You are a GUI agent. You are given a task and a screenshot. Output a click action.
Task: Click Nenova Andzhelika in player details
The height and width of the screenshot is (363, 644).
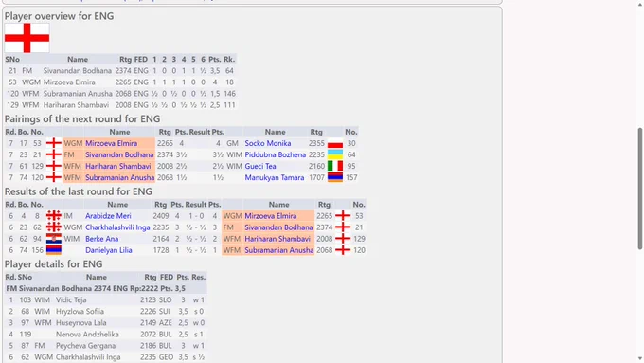pyautogui.click(x=87, y=335)
